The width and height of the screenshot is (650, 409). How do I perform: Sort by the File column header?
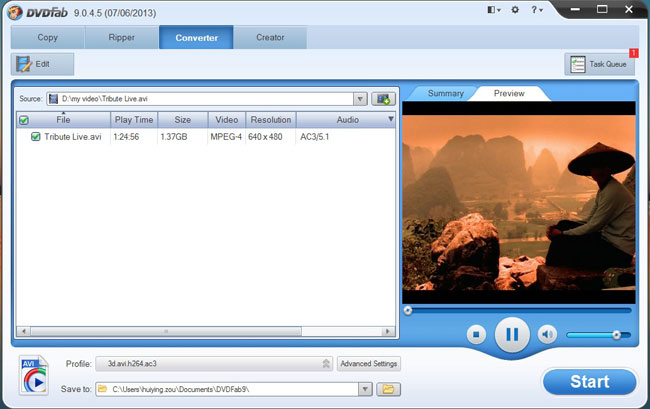coord(63,120)
